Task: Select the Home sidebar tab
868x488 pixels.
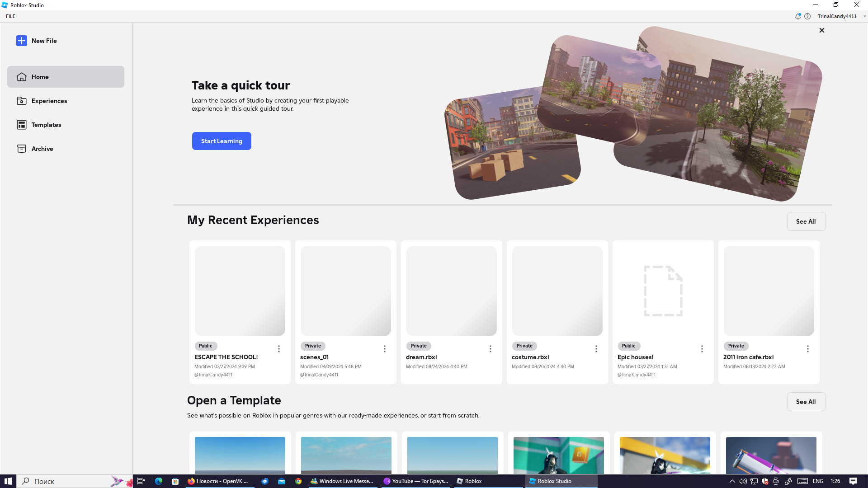Action: (x=66, y=77)
